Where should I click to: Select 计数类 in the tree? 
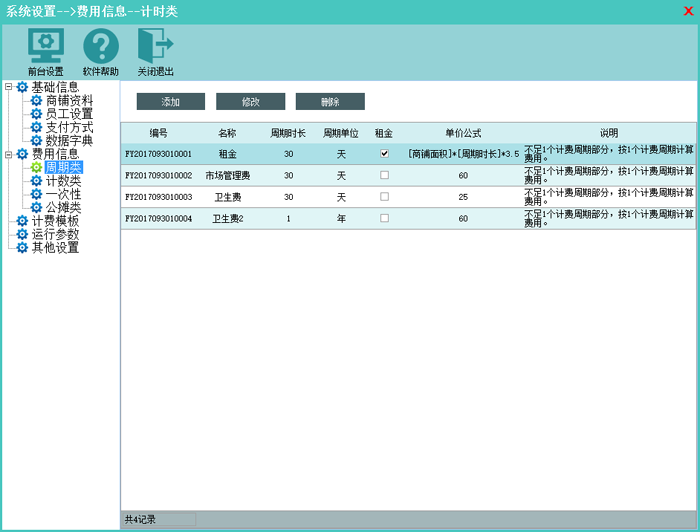[63, 181]
